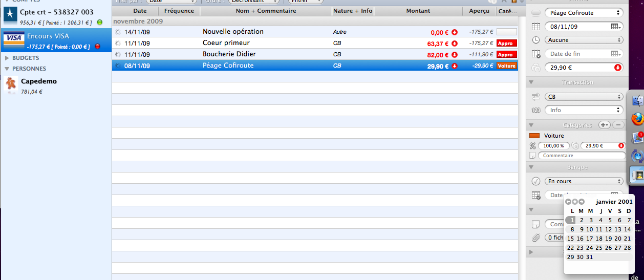644x280 pixels.
Task: Collapse the Catégories section
Action: pyautogui.click(x=531, y=125)
